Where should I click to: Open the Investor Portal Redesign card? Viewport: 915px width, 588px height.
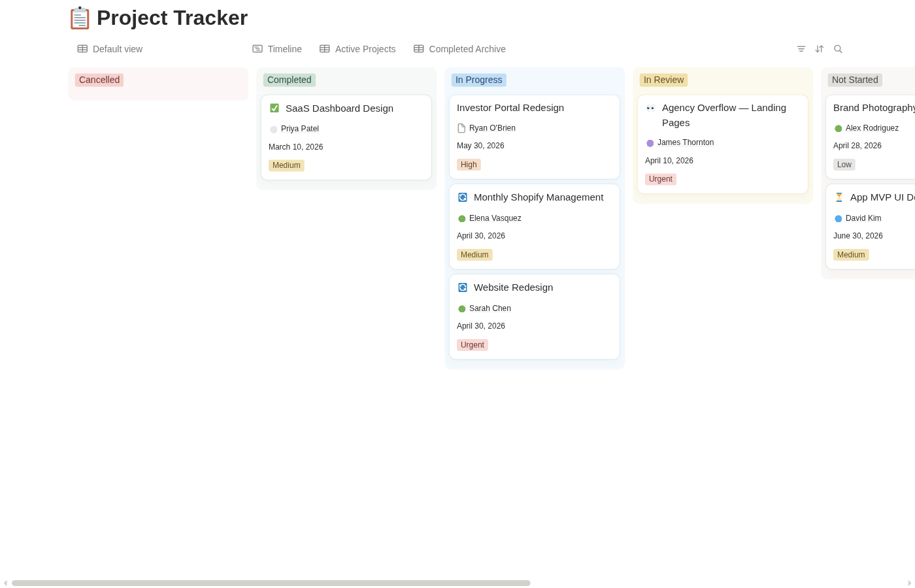tap(510, 108)
